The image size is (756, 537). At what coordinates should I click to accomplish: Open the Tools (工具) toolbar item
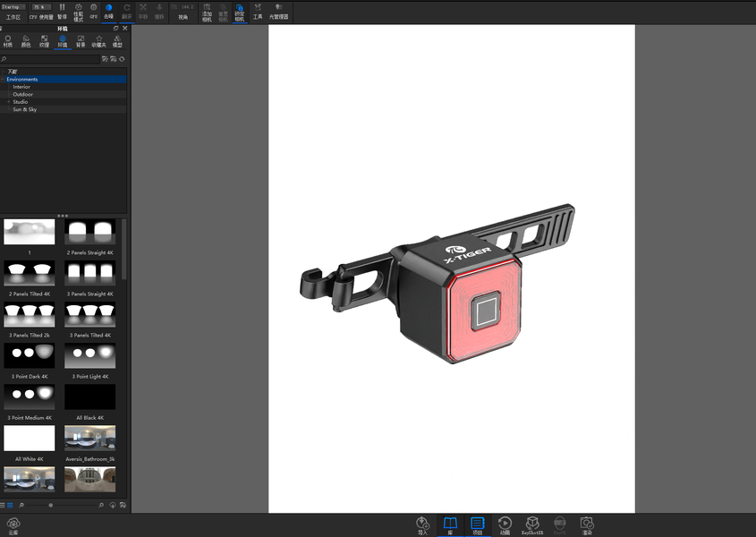pos(258,12)
